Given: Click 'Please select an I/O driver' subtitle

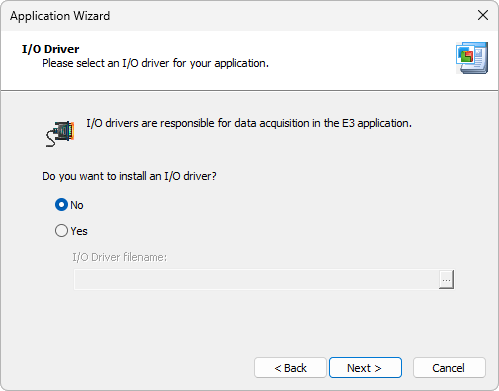Looking at the screenshot, I should 155,63.
